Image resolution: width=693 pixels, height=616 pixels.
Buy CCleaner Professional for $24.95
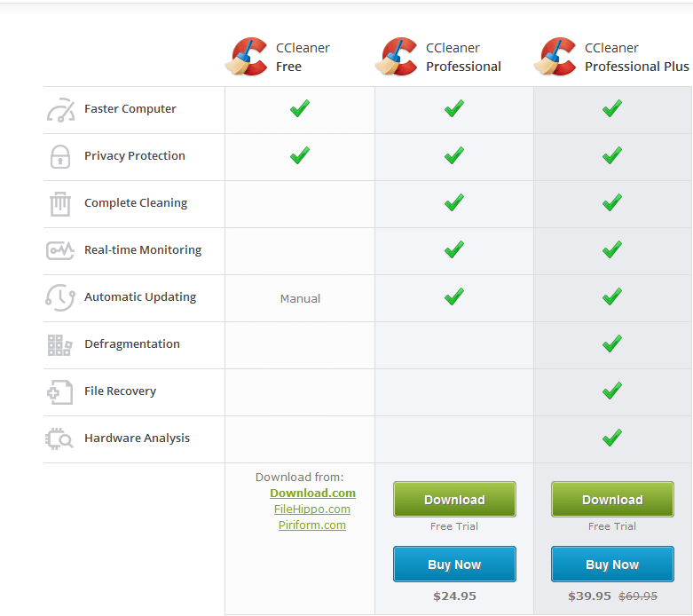(454, 565)
